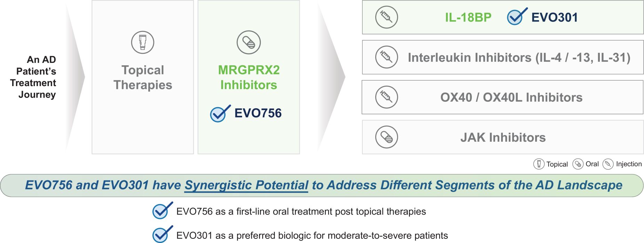Click the Injection legend icon
The width and height of the screenshot is (644, 243).
coord(608,164)
